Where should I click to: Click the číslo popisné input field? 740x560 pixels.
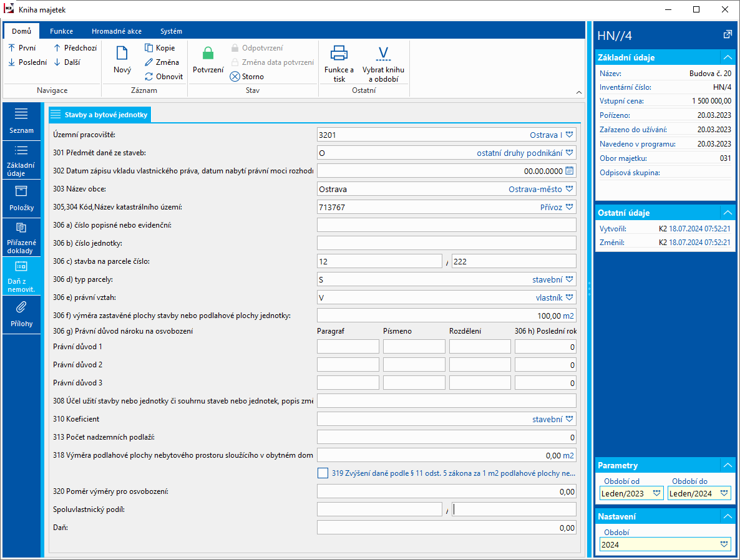pos(446,225)
